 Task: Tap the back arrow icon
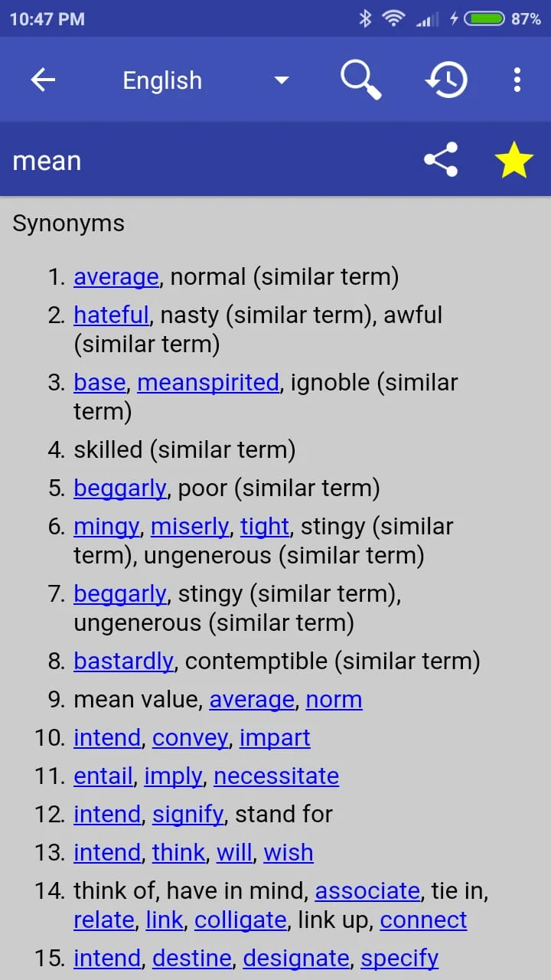(x=43, y=80)
